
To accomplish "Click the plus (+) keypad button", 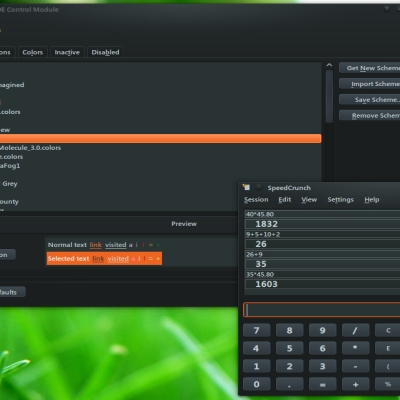I will tap(355, 384).
